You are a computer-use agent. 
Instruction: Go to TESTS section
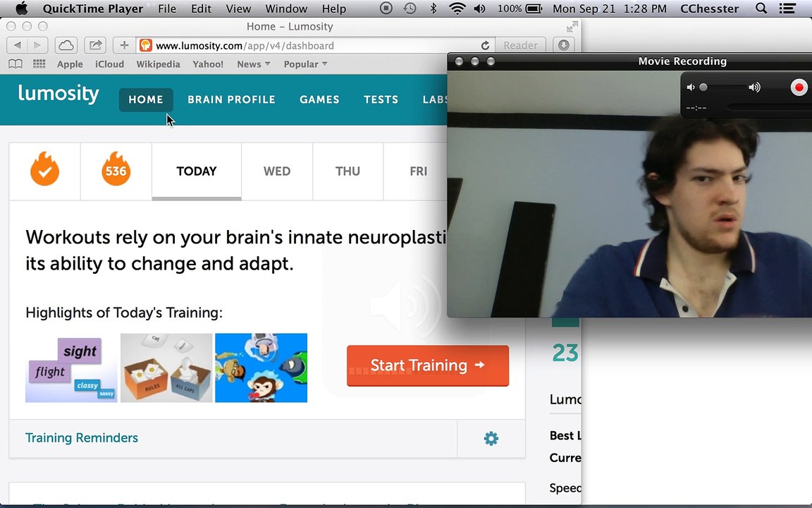tap(381, 99)
